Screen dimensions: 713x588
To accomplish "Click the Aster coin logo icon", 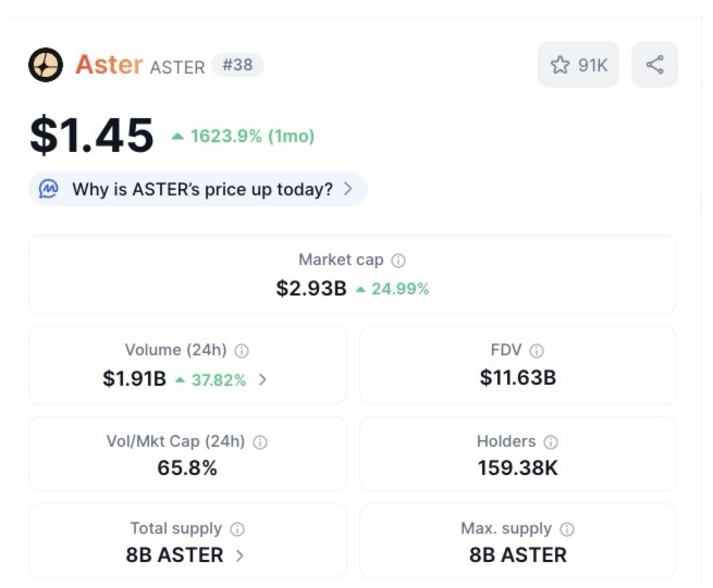I will click(x=46, y=65).
